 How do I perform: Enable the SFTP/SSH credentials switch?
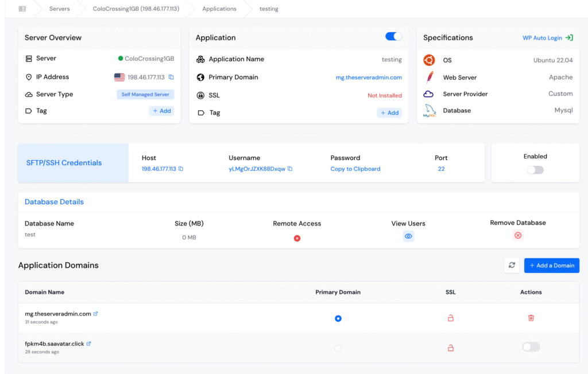pyautogui.click(x=535, y=170)
